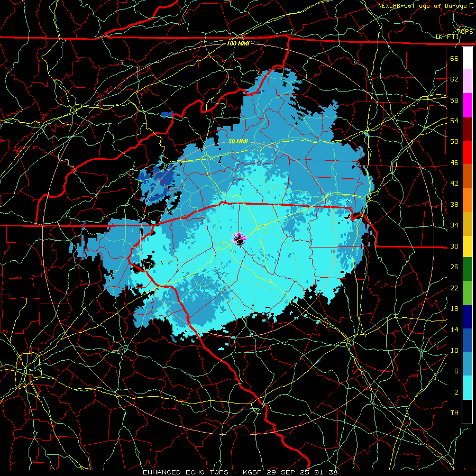The height and width of the screenshot is (476, 476).
Task: Click the "34" legend value
Action: coord(454,225)
